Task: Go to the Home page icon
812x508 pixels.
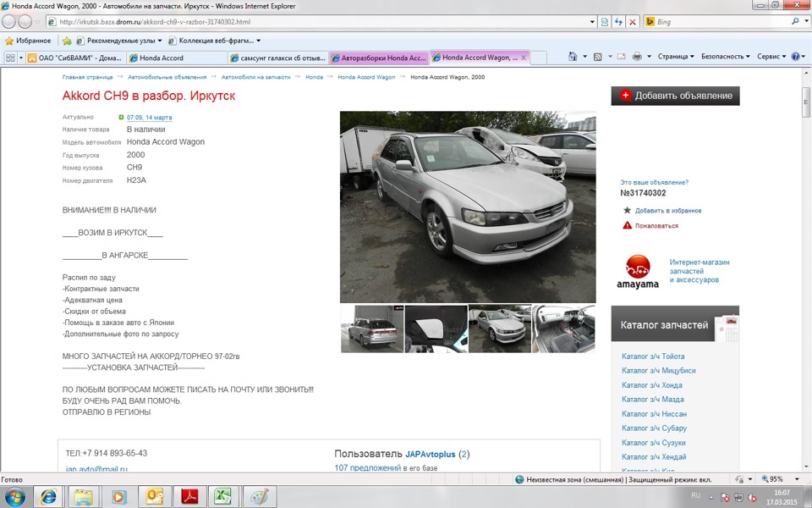Action: click(573, 57)
